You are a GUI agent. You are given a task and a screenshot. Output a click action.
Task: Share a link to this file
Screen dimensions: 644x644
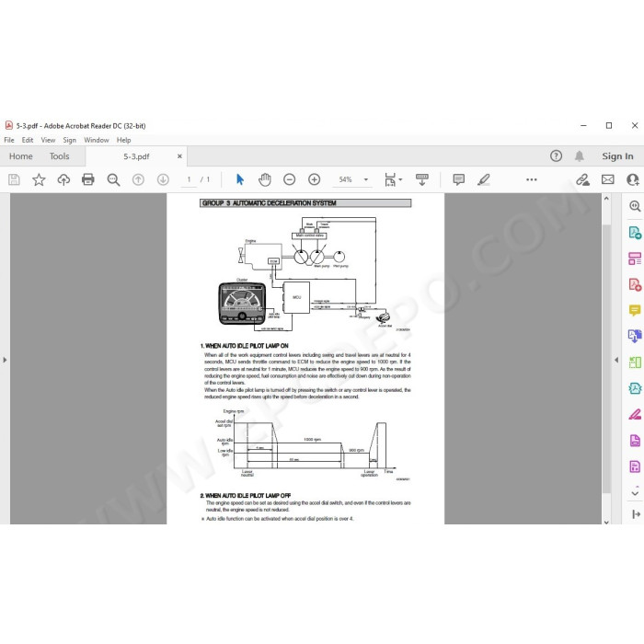(x=582, y=179)
